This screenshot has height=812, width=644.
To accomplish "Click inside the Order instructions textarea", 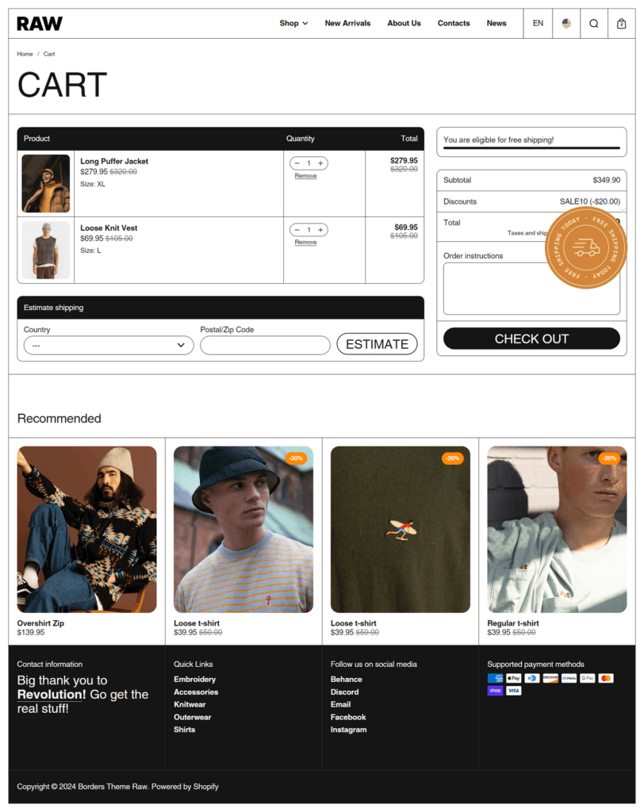I will click(531, 289).
